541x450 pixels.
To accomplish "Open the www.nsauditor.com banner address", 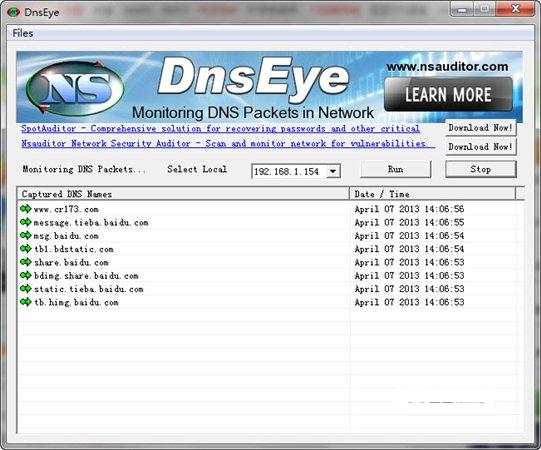I will coord(447,66).
